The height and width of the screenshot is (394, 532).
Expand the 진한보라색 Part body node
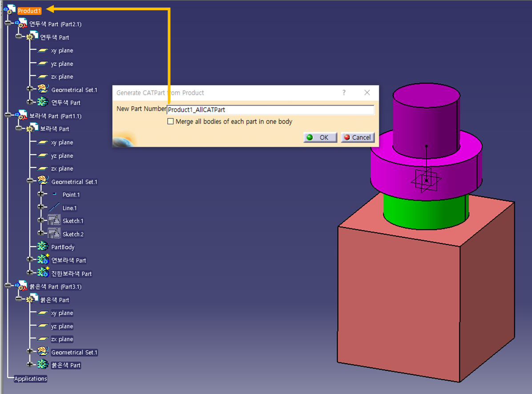click(30, 272)
